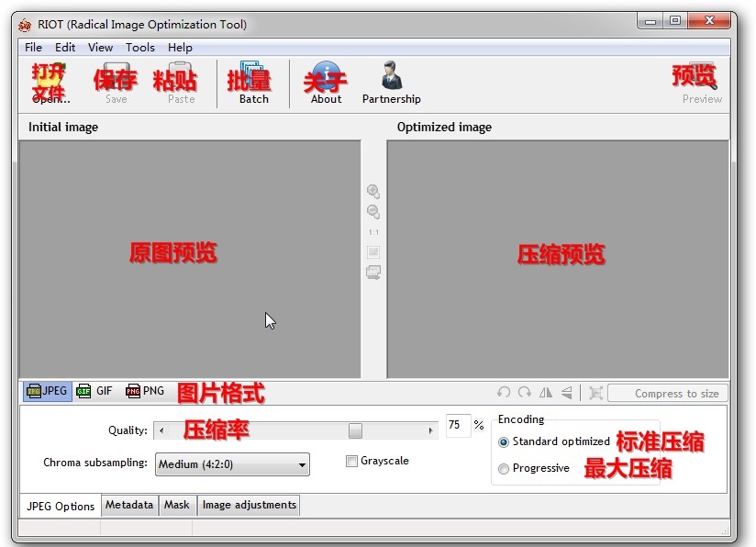This screenshot has width=756, height=547.
Task: Flip the image vertically
Action: (567, 393)
